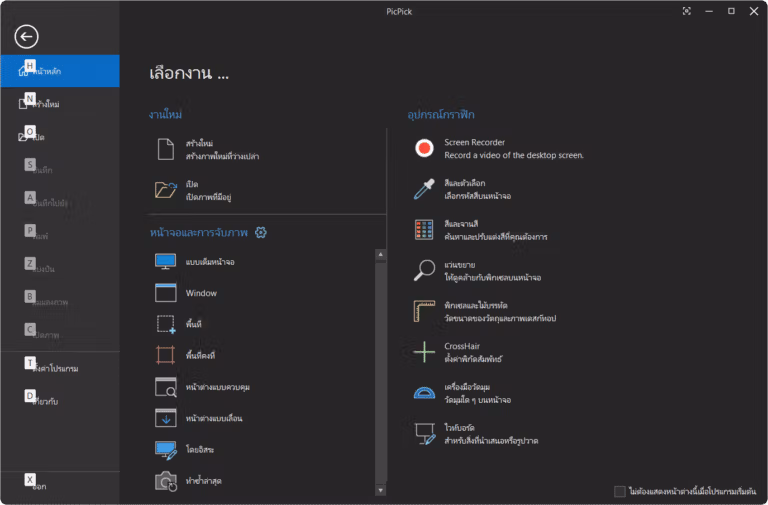
Task: Activate the CrossHair tool
Action: point(458,352)
